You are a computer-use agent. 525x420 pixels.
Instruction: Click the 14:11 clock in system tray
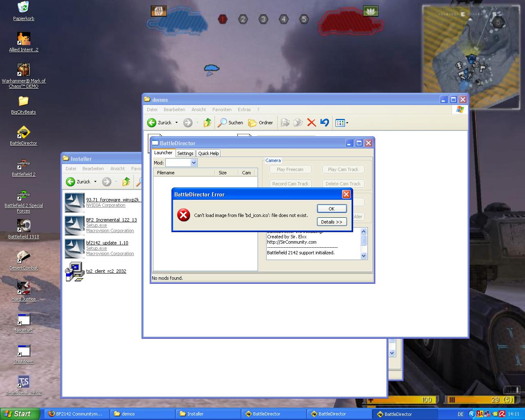(x=514, y=414)
